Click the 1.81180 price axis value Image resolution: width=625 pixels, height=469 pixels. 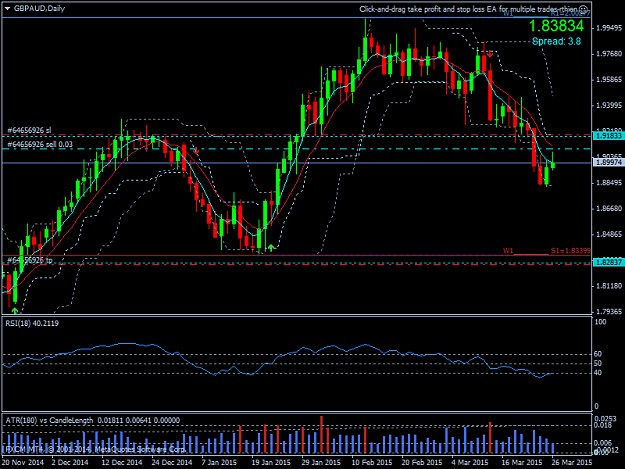click(x=609, y=286)
